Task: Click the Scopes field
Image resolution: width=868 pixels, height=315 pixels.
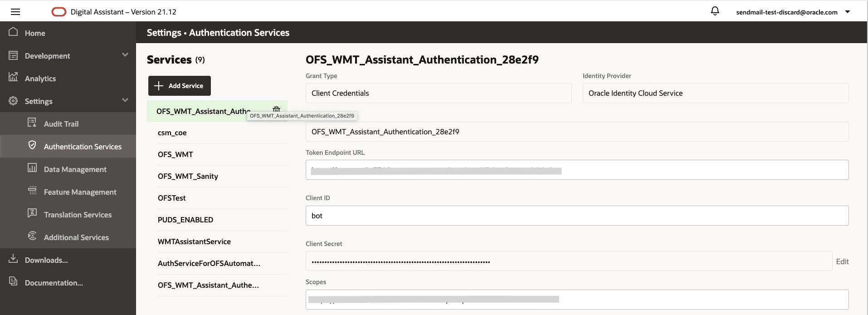Action: coord(577,300)
